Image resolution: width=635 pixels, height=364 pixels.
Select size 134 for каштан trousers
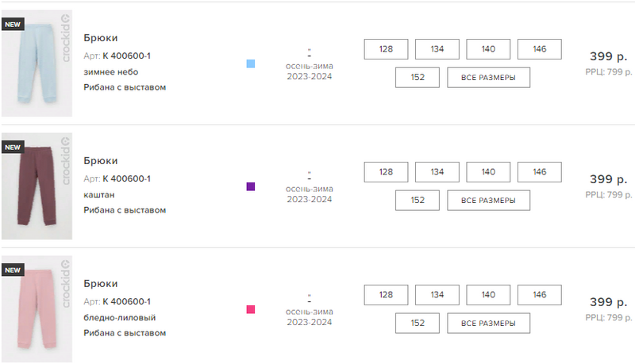point(437,172)
